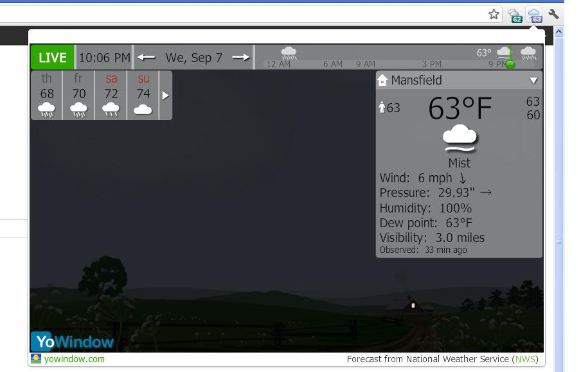Viewport: 578px width, 372px height.
Task: Select Friday forecast showing 70
Action: pyautogui.click(x=79, y=95)
